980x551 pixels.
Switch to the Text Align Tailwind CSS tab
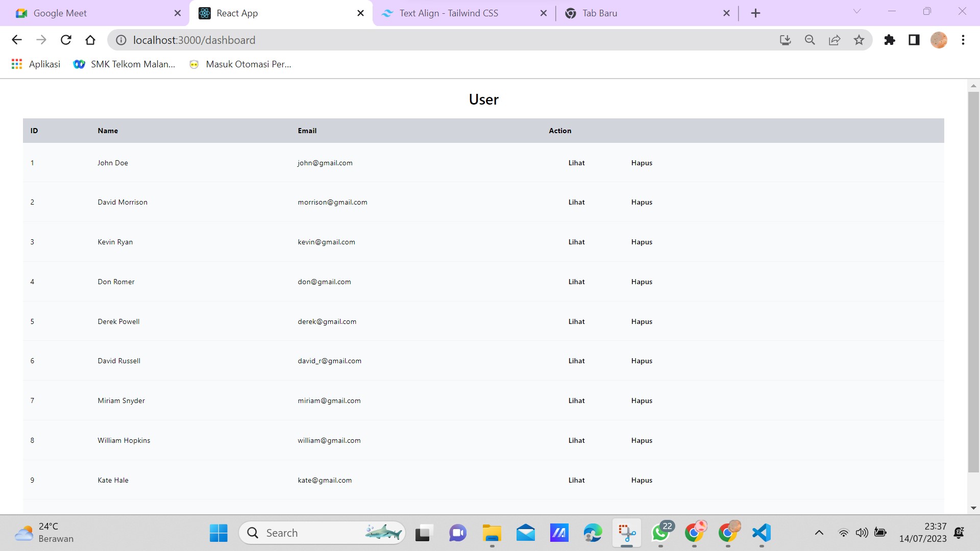click(449, 13)
